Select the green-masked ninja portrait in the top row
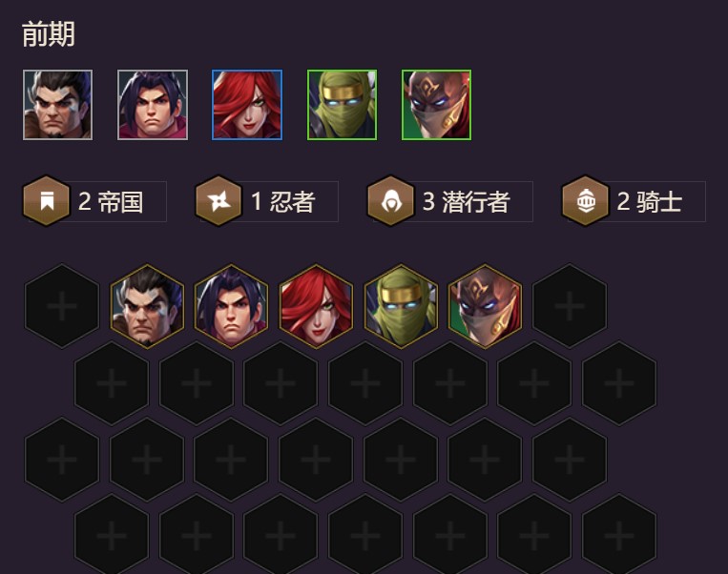This screenshot has width=728, height=574. click(x=342, y=105)
